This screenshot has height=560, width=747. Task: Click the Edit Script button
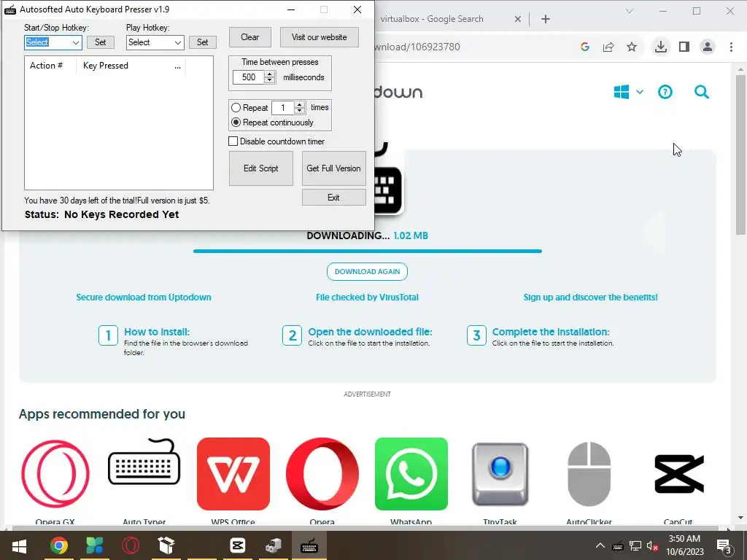[x=260, y=168]
